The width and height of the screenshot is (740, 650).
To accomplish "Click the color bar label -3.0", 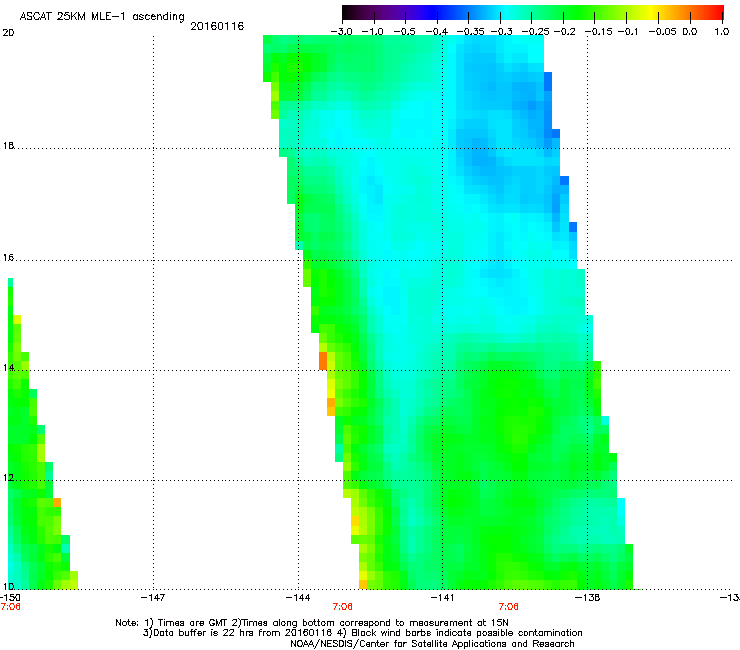I will pos(341,32).
